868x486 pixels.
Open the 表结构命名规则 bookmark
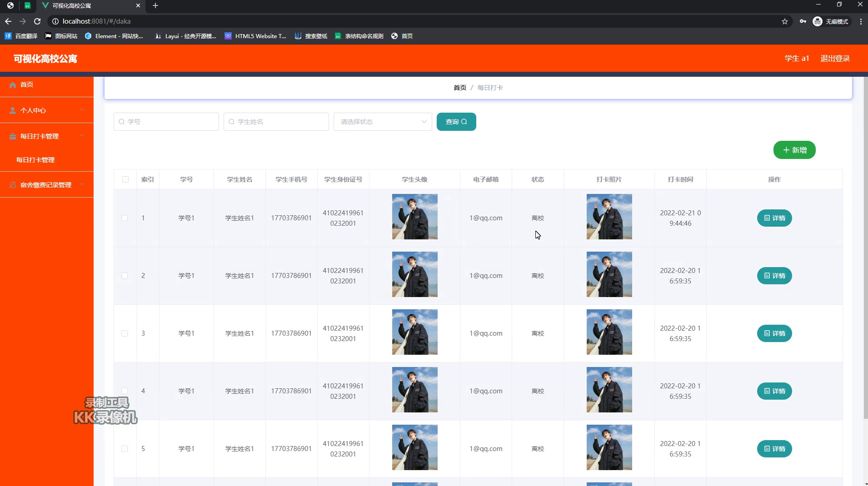(359, 36)
